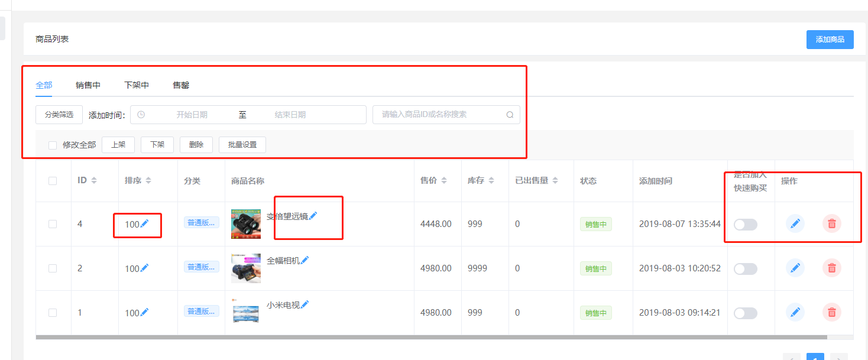Click 变倍望远镜 product thumbnail image

(x=246, y=224)
